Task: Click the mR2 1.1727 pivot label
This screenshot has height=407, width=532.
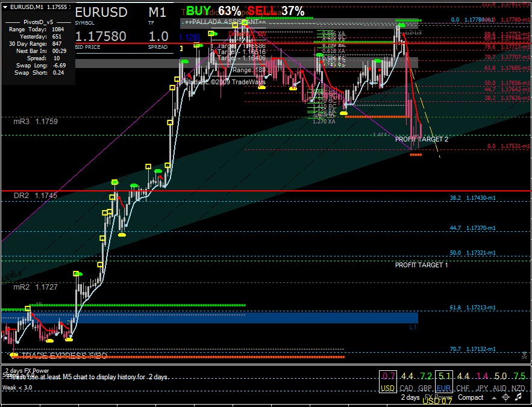Action: point(36,287)
